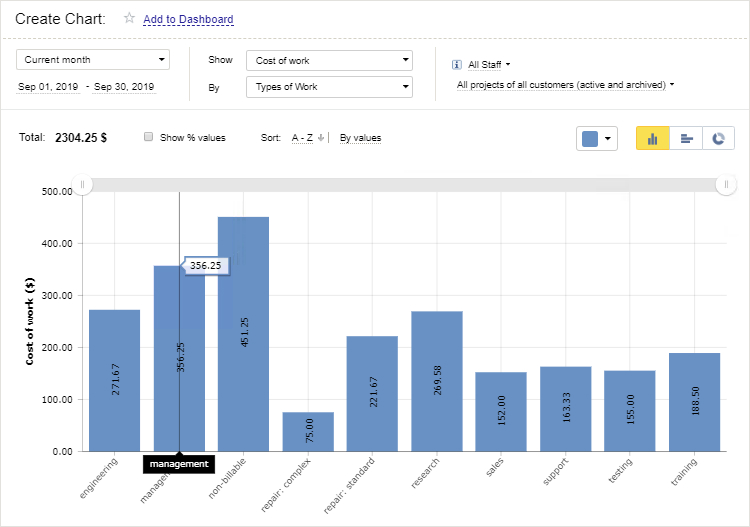Click the left handle of the chart range slider
This screenshot has height=527, width=750.
(82, 185)
